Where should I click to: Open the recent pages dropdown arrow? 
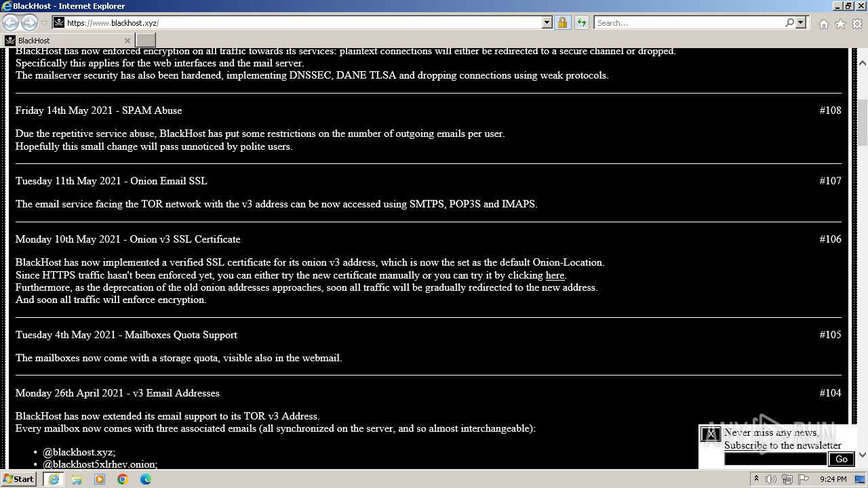tap(44, 23)
